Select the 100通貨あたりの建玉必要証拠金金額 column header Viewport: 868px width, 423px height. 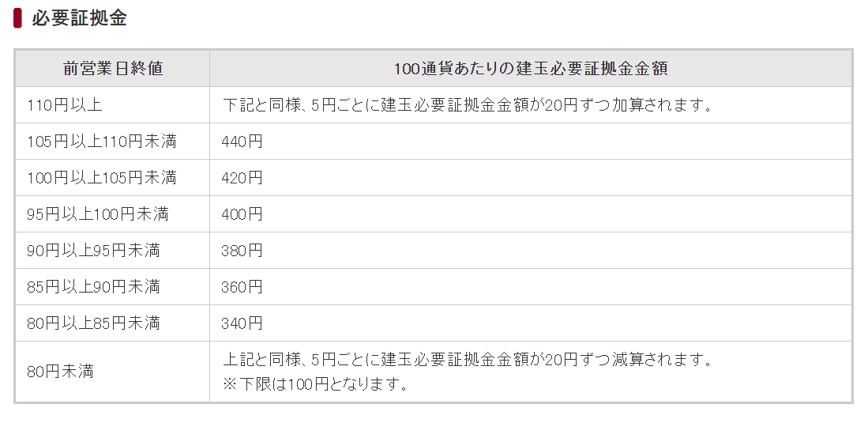tap(531, 69)
